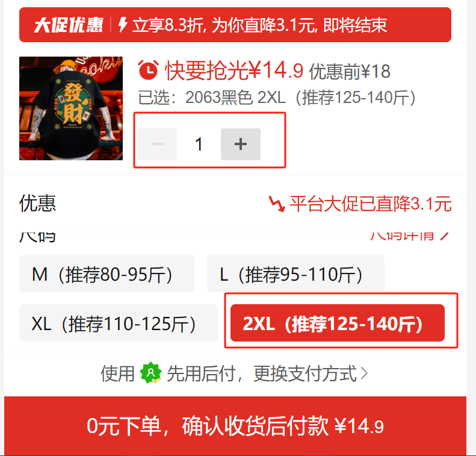Image resolution: width=476 pixels, height=456 pixels.
Task: Click the 0元下单 confirm order button
Action: coord(235,426)
